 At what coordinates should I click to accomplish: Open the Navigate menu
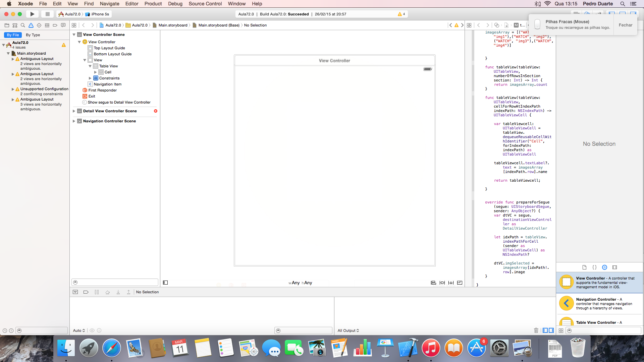pyautogui.click(x=110, y=4)
